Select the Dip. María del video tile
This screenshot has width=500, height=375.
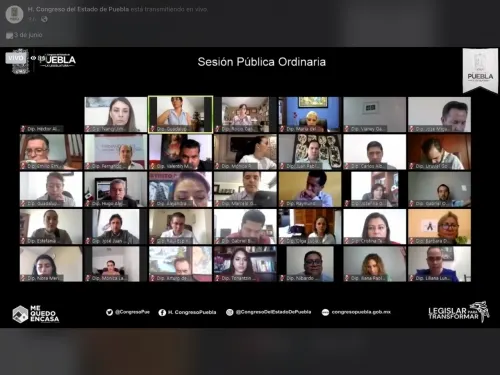(310, 114)
